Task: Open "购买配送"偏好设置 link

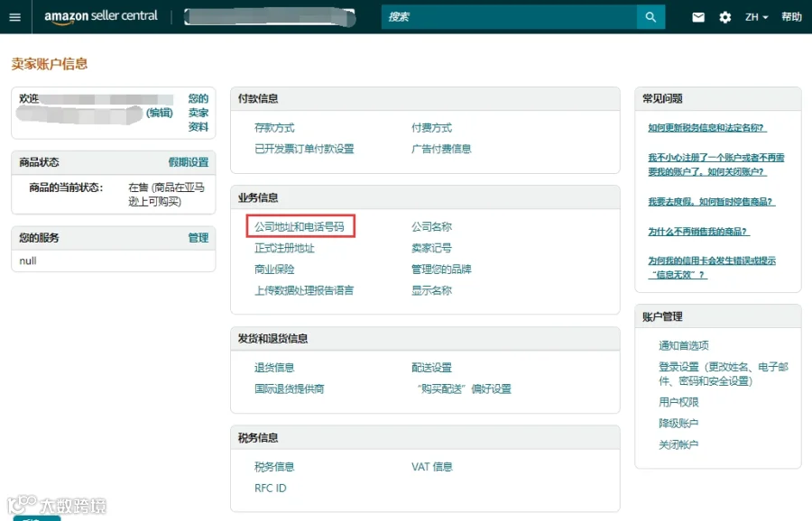Action: [464, 388]
